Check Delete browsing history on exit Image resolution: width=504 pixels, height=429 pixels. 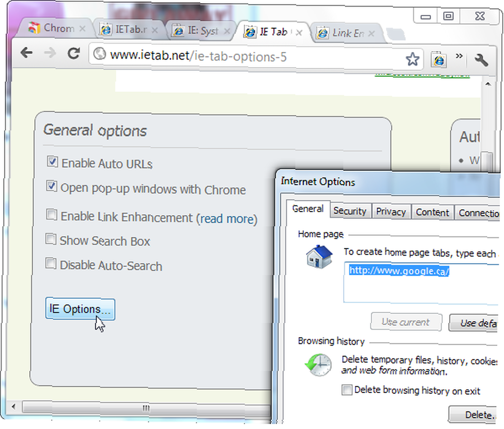(x=347, y=390)
